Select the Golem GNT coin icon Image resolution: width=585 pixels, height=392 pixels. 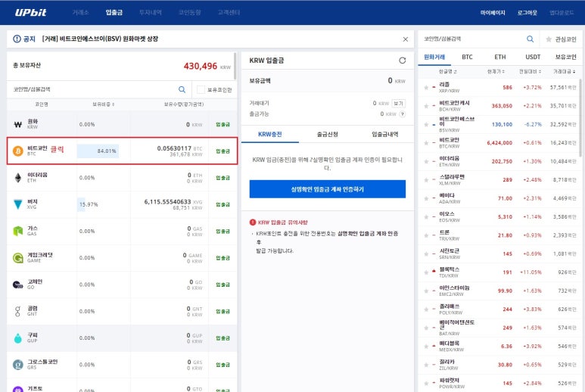[18, 311]
